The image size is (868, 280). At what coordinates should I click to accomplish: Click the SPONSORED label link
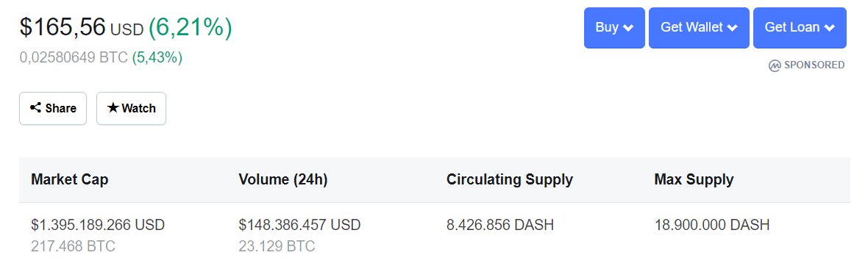coord(814,65)
